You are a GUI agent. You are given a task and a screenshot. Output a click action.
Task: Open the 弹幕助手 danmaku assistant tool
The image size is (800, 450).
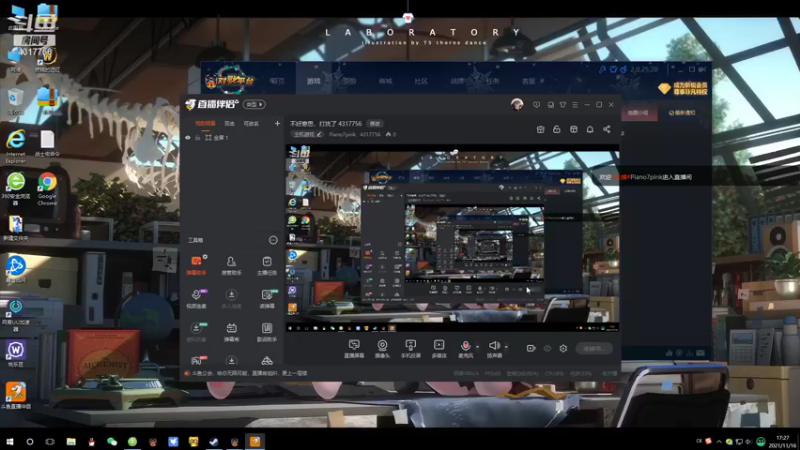[x=196, y=265]
